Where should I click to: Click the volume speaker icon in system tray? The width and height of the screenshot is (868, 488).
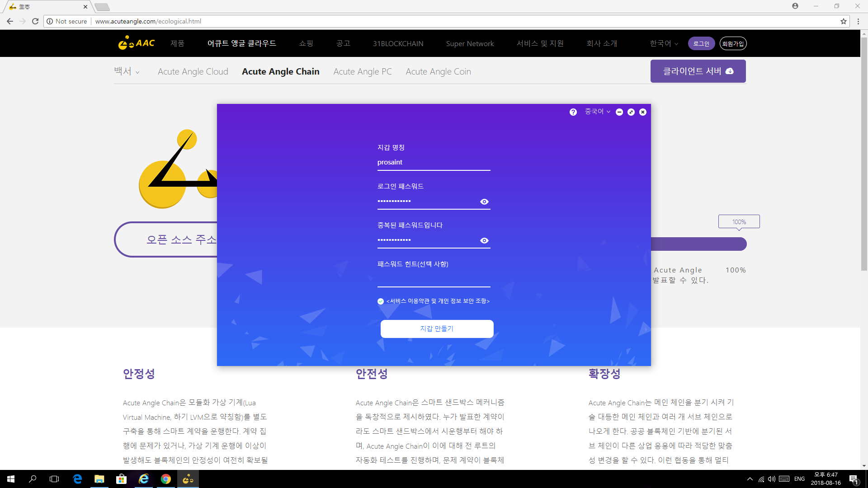771,479
